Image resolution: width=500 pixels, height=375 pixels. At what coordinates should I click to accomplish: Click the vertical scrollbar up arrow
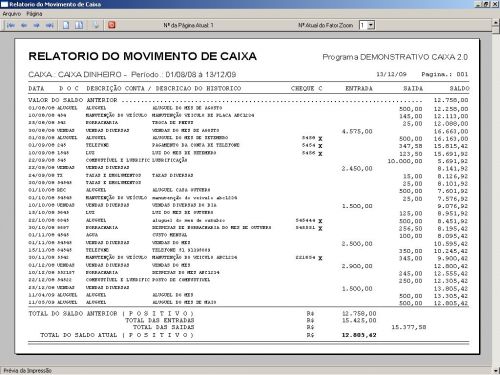[x=496, y=23]
